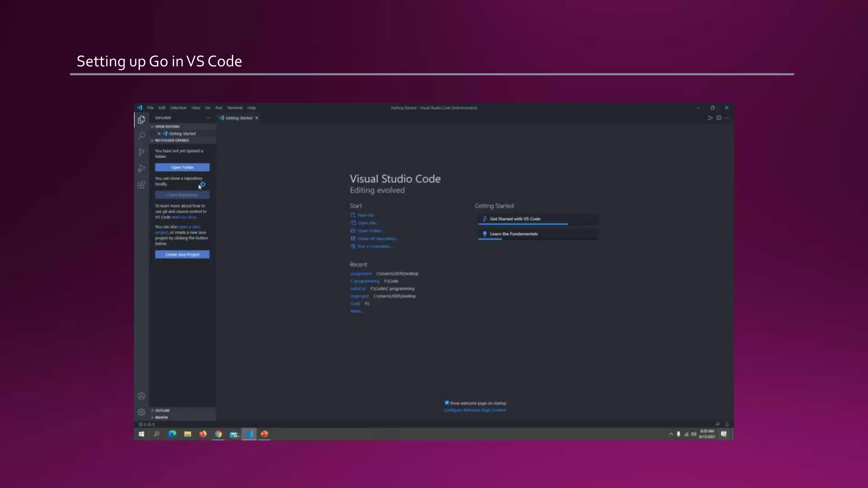Click the taskbar clock showing date
Image resolution: width=868 pixels, height=488 pixels.
tap(707, 434)
